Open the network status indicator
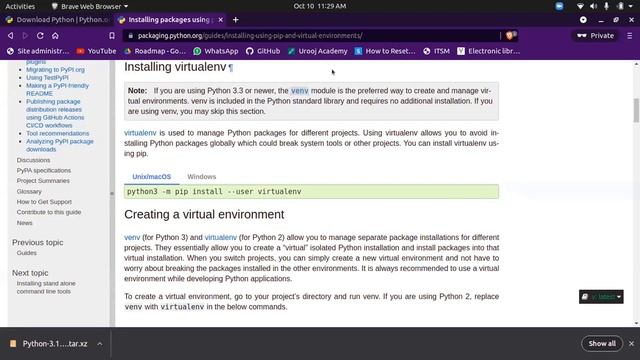This screenshot has height=360, width=640. click(x=580, y=6)
